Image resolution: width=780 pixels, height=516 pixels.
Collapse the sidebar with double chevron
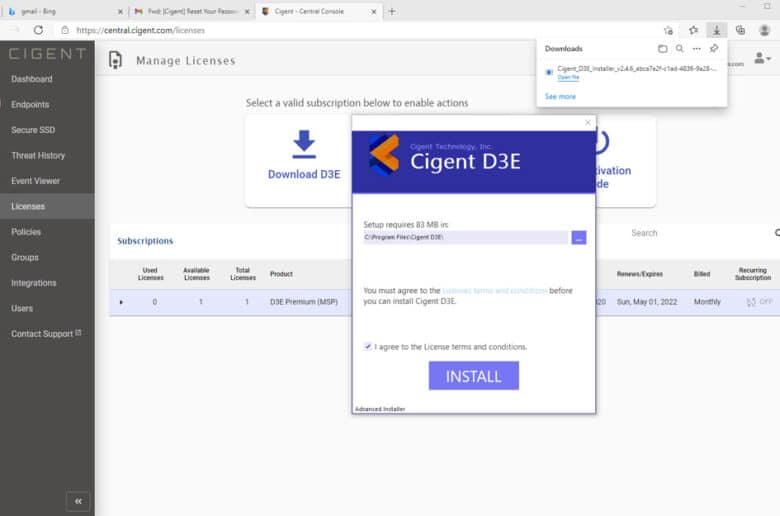(78, 501)
